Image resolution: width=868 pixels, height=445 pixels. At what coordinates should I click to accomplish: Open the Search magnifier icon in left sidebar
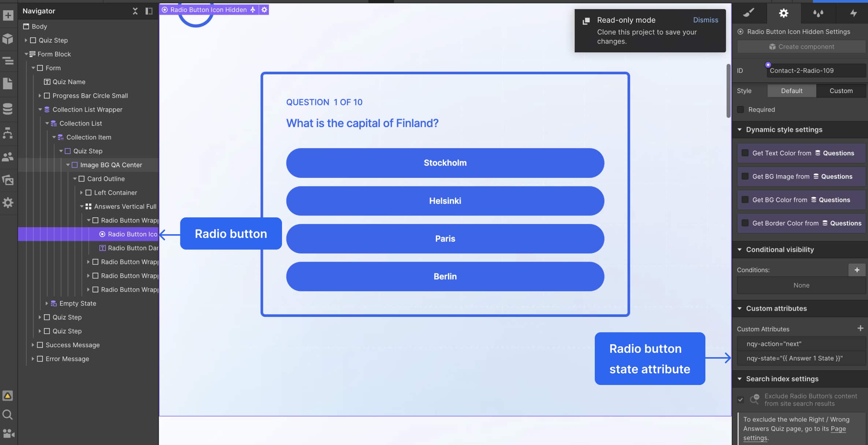[x=8, y=415]
